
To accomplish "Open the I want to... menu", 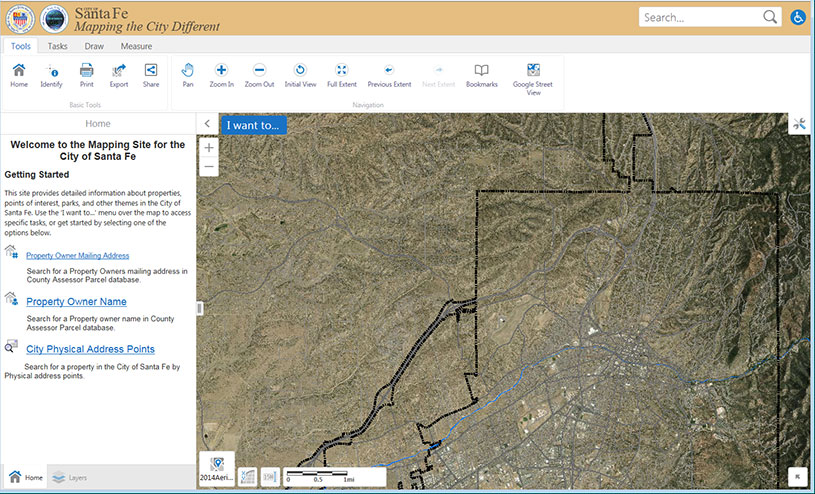I will (253, 125).
